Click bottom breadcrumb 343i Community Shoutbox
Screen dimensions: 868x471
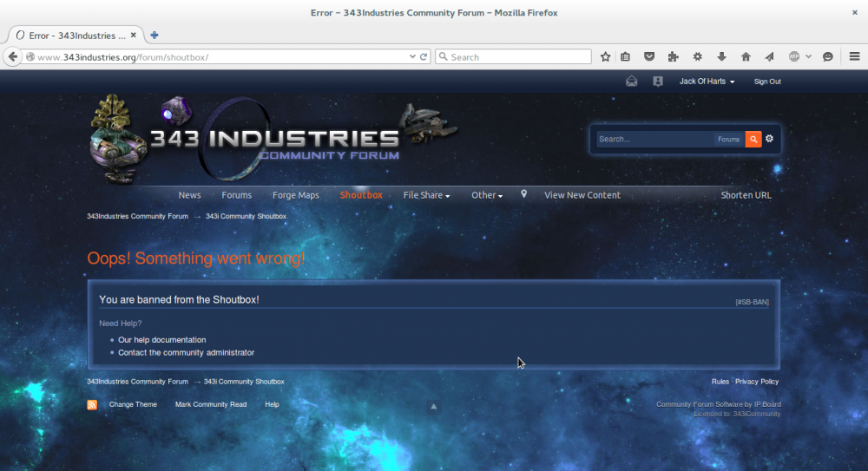244,382
